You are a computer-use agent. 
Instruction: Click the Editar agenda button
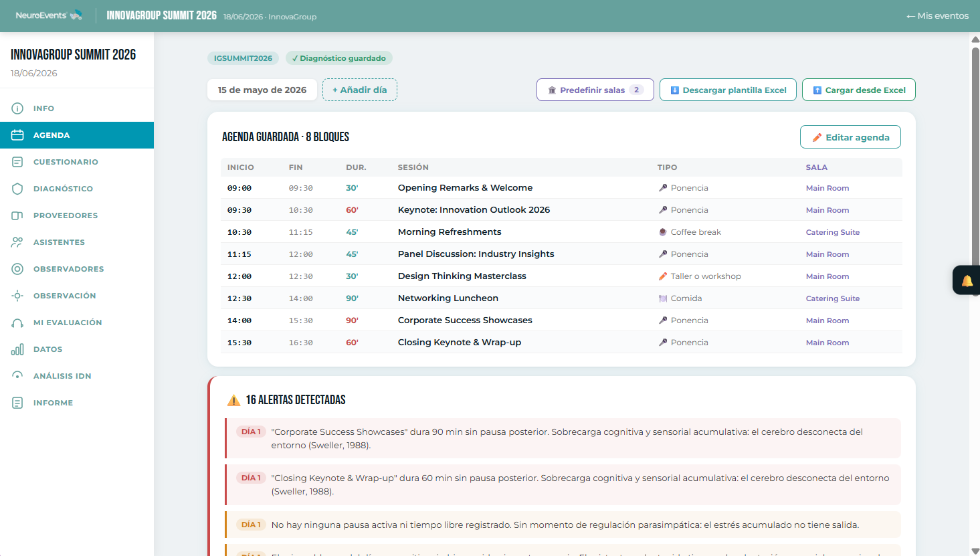850,137
